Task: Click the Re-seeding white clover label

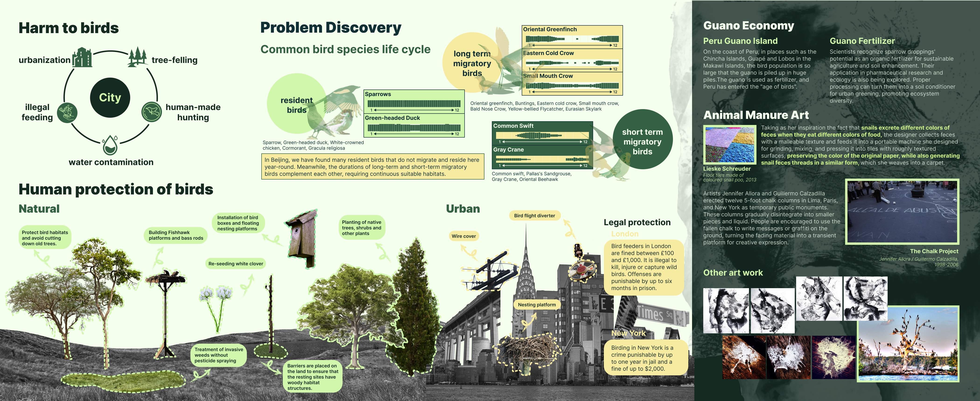Action: 235,263
